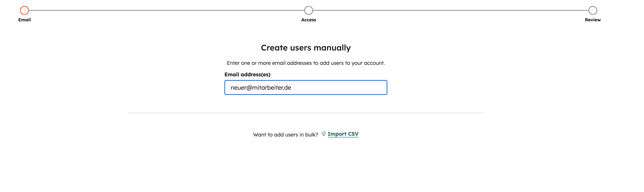The height and width of the screenshot is (192, 644).
Task: Click the Access step circle in the progress bar
Action: 308,10
